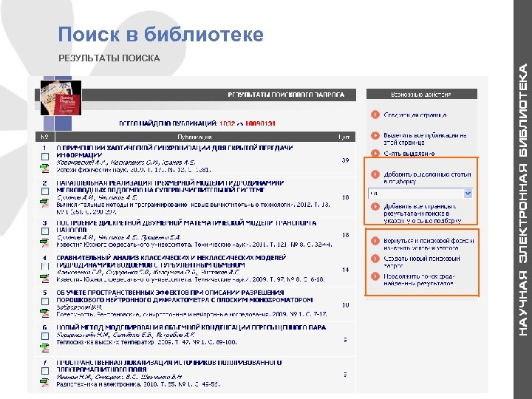Click orange arrow beside 'Продолжить поиск'

coord(375,276)
